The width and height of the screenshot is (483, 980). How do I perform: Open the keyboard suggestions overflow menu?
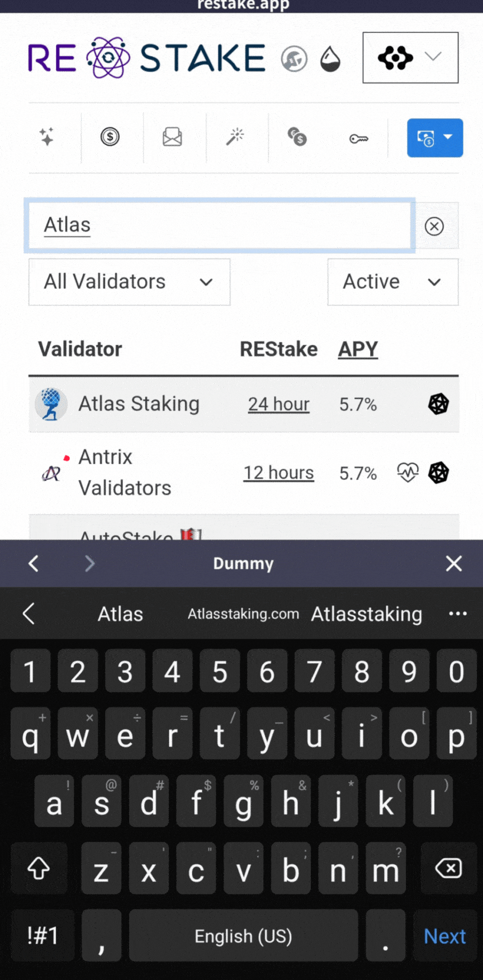click(458, 614)
